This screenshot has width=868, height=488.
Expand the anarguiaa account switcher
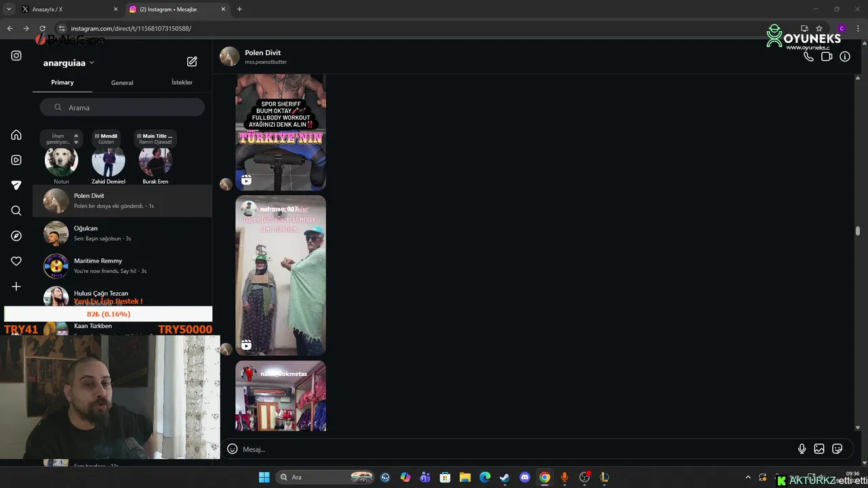point(68,63)
